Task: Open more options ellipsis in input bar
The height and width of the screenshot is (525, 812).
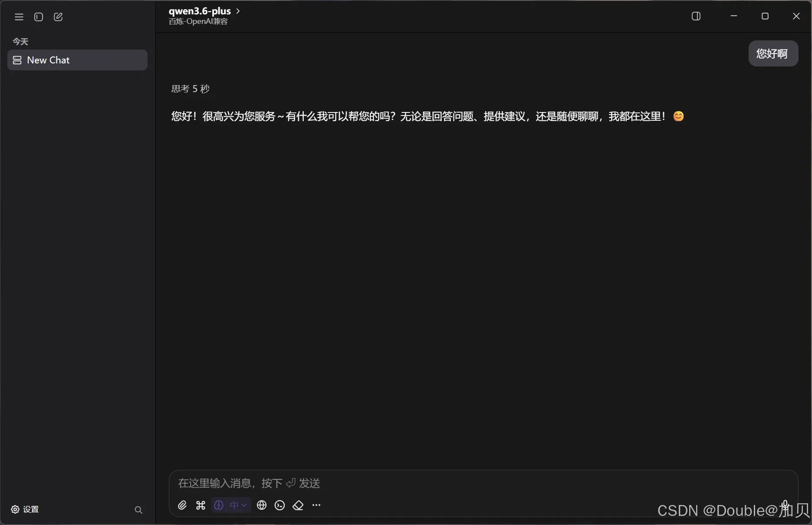Action: click(316, 505)
